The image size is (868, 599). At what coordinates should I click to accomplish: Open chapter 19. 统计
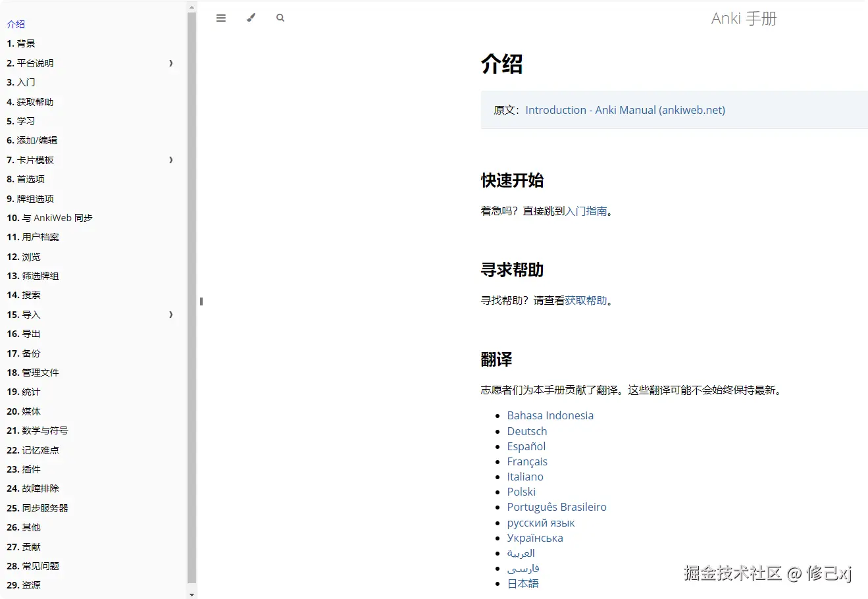pos(24,392)
